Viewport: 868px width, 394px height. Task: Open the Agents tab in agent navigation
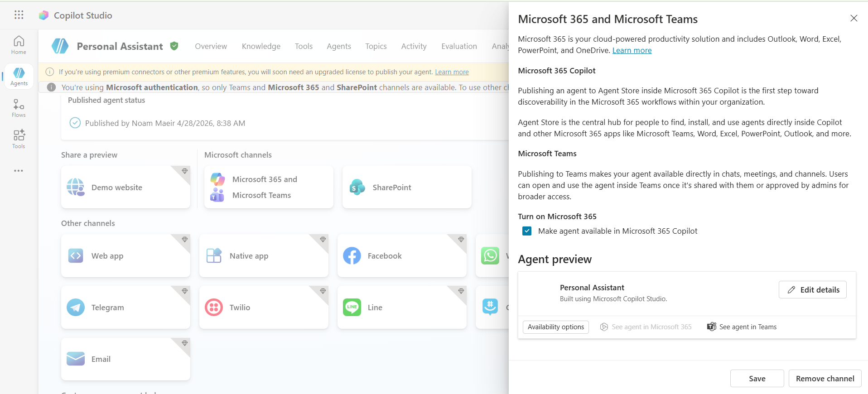(x=339, y=46)
